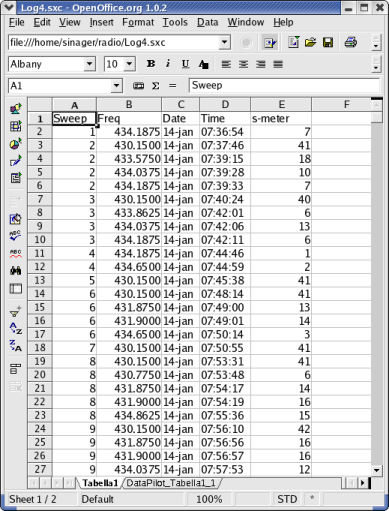Click the Sum sigma icon

pos(155,86)
